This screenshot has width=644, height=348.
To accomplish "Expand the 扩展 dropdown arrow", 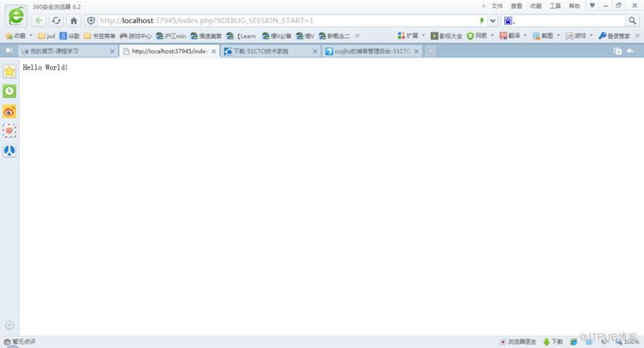I will coord(423,35).
